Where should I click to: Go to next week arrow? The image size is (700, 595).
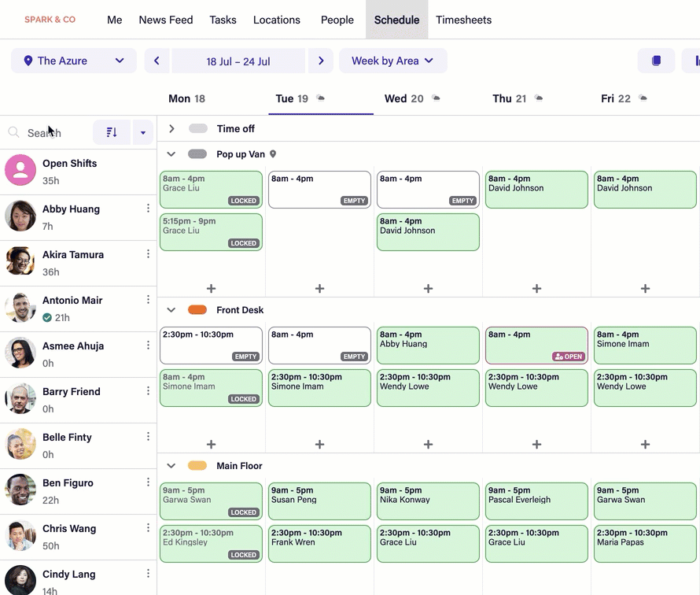[320, 61]
